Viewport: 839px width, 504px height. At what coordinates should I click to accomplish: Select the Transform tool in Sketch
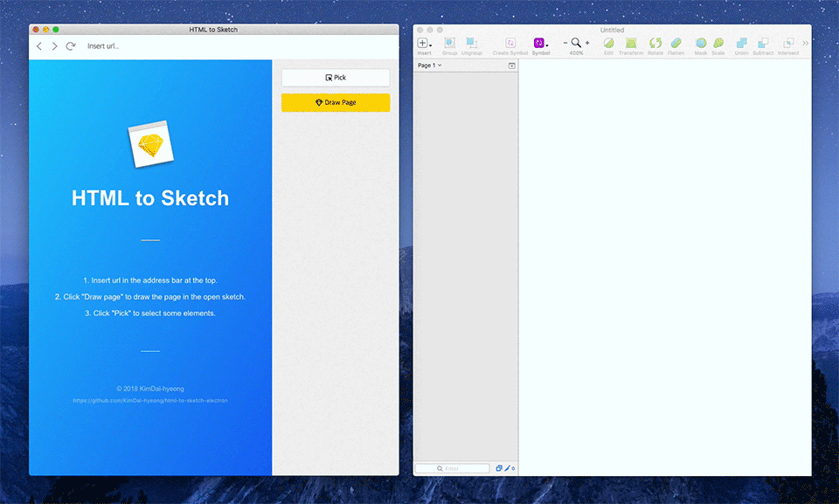(x=631, y=45)
